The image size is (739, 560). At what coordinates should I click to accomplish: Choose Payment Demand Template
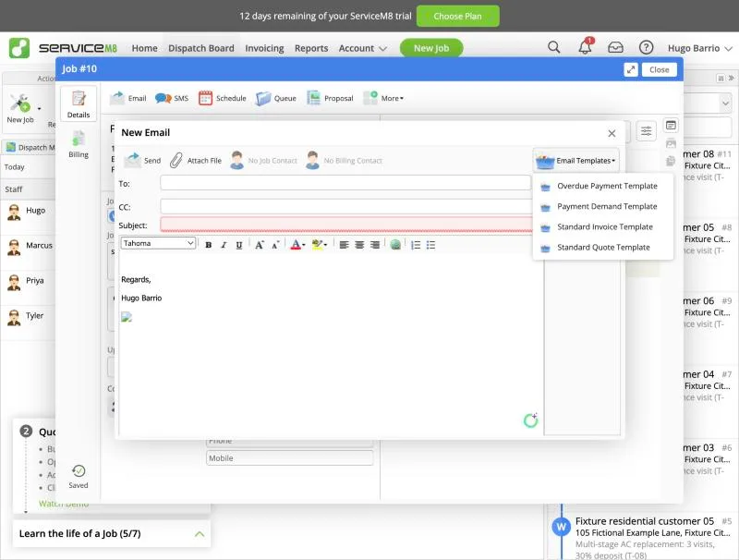click(603, 206)
